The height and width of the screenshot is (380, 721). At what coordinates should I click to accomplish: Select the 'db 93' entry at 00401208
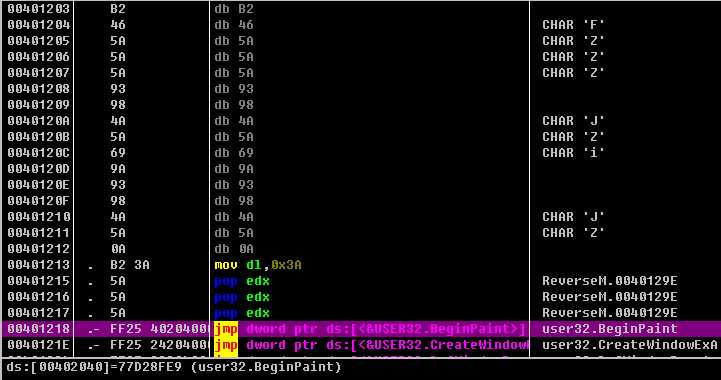click(234, 89)
